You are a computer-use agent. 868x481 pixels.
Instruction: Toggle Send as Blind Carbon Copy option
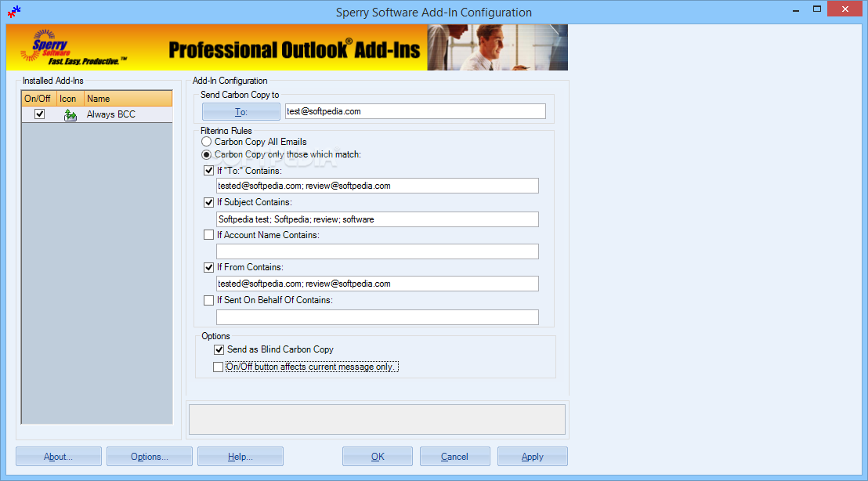[x=219, y=350]
